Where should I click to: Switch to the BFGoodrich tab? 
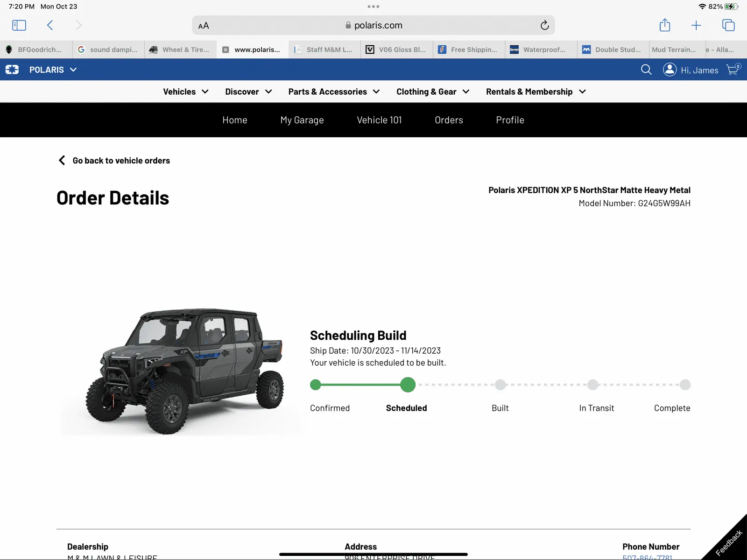pos(36,49)
